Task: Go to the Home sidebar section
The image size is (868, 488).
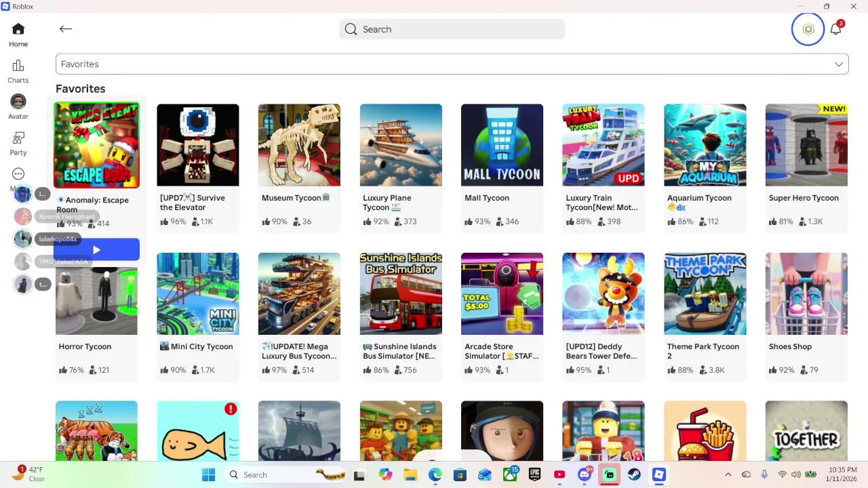Action: [x=18, y=35]
